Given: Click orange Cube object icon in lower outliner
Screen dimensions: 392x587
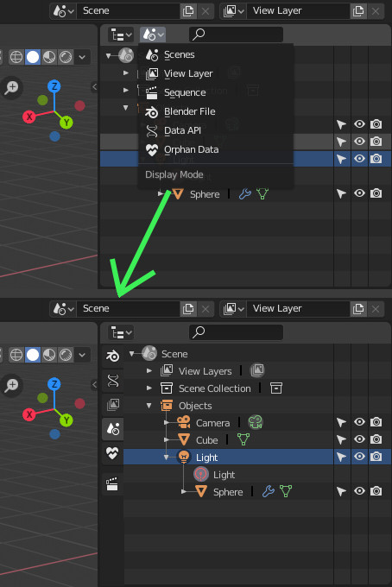Looking at the screenshot, I should [183, 439].
